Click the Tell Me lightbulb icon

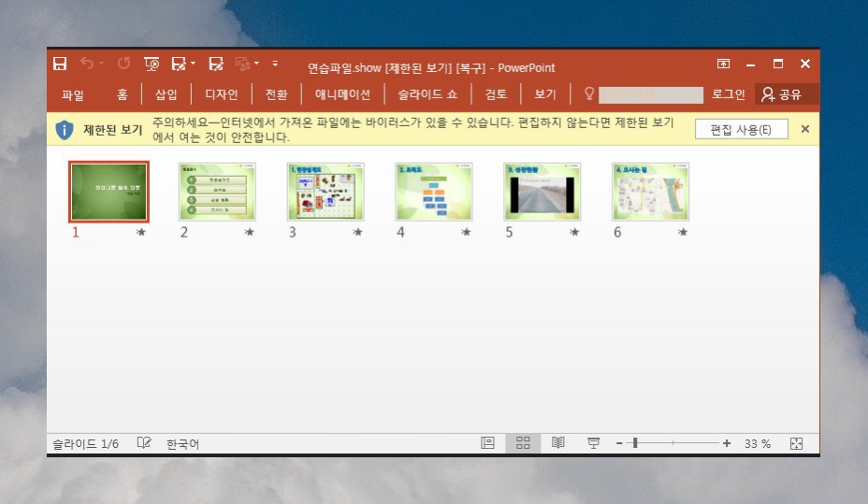[589, 94]
